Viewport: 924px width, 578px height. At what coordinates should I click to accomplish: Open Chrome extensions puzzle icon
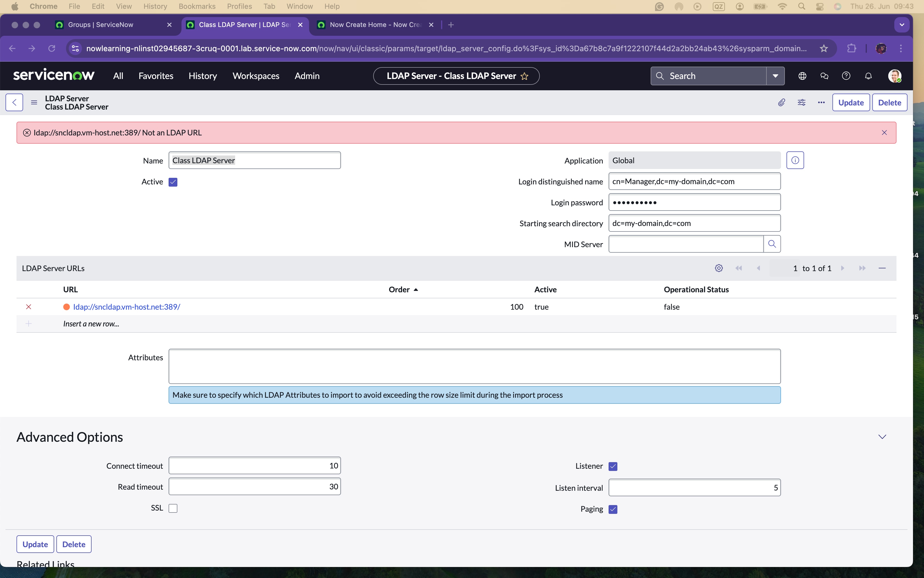[851, 48]
